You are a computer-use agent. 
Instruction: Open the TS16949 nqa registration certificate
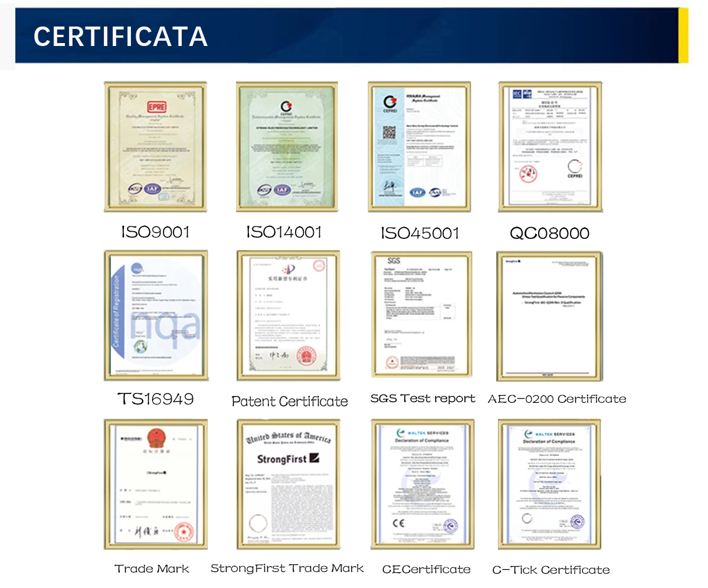pyautogui.click(x=156, y=316)
